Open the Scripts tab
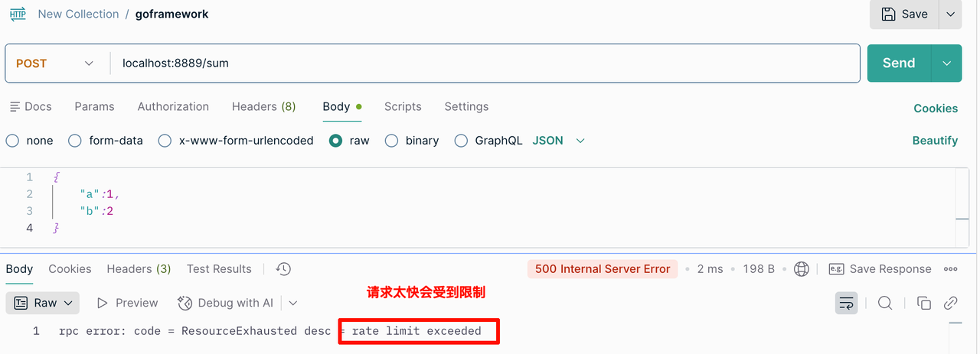This screenshot has height=354, width=980. click(403, 106)
